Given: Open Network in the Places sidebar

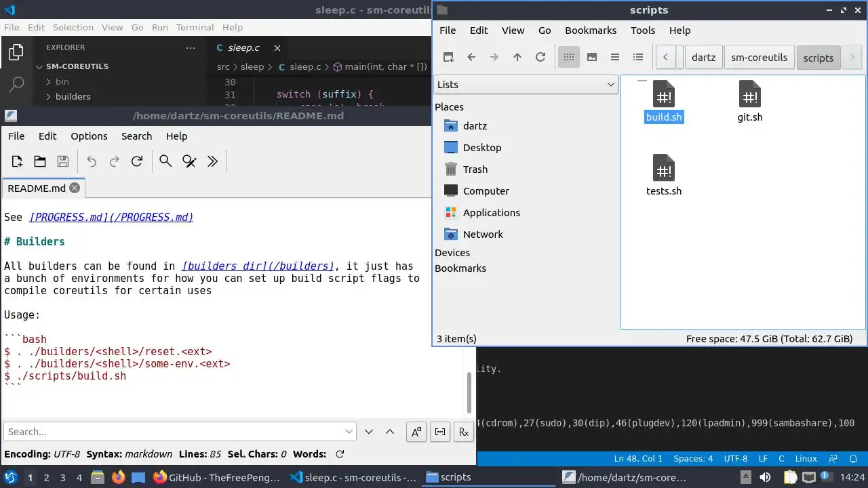Looking at the screenshot, I should [483, 235].
